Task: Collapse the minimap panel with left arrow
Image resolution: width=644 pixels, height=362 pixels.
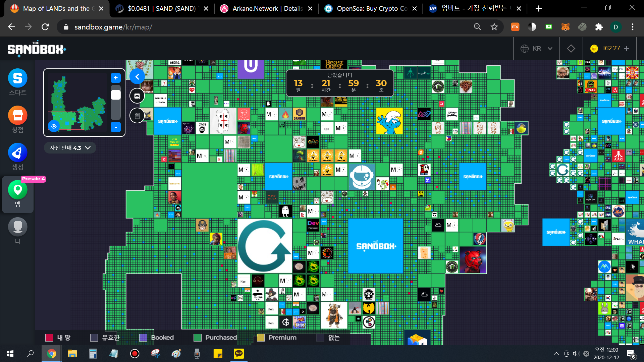Action: 137,77
